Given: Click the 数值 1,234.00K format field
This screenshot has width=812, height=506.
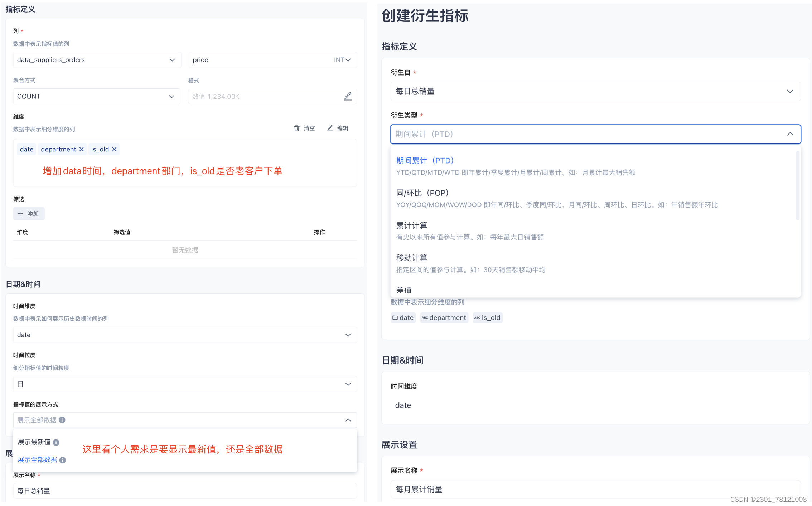Looking at the screenshot, I should 272,96.
